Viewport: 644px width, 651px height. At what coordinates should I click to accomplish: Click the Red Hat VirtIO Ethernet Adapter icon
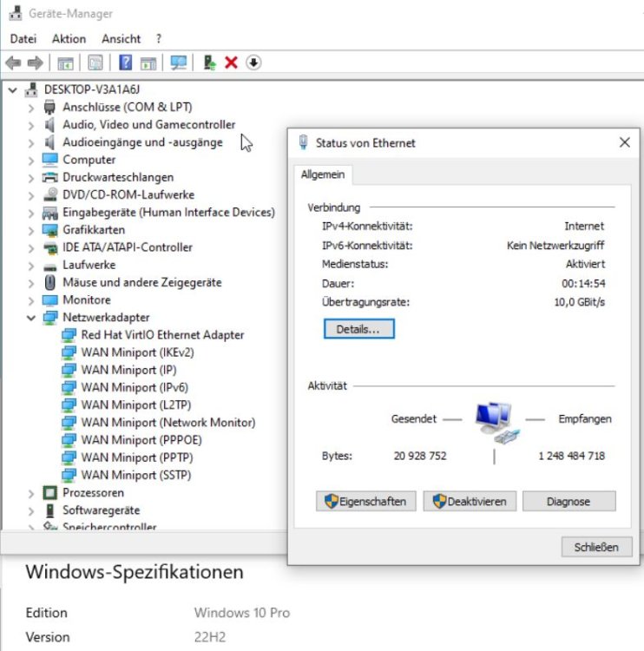click(x=69, y=335)
